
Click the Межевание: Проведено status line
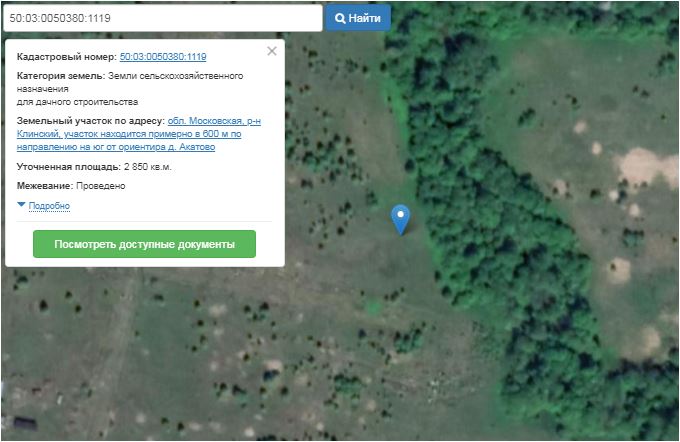coord(70,186)
